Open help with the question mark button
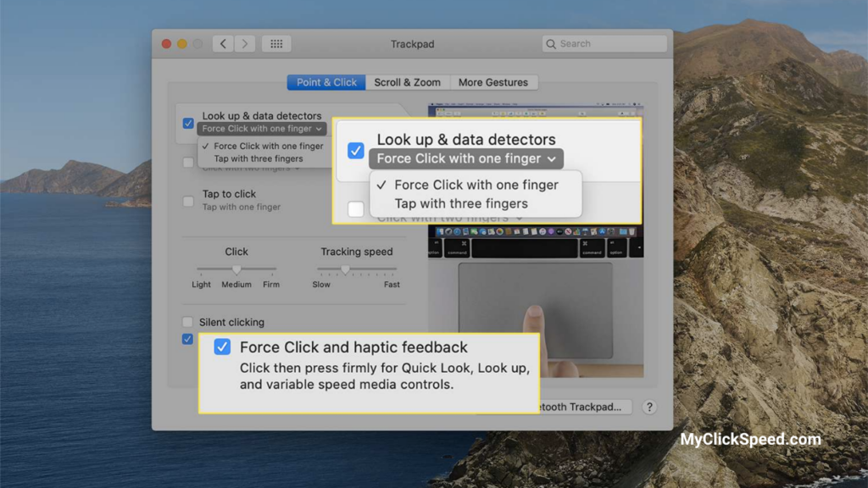The height and width of the screenshot is (488, 868). click(x=649, y=408)
